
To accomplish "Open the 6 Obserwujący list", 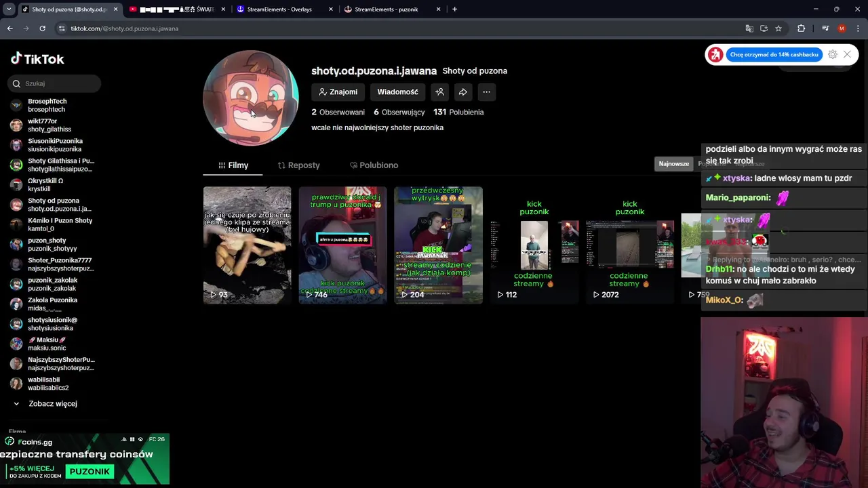I will 399,113.
